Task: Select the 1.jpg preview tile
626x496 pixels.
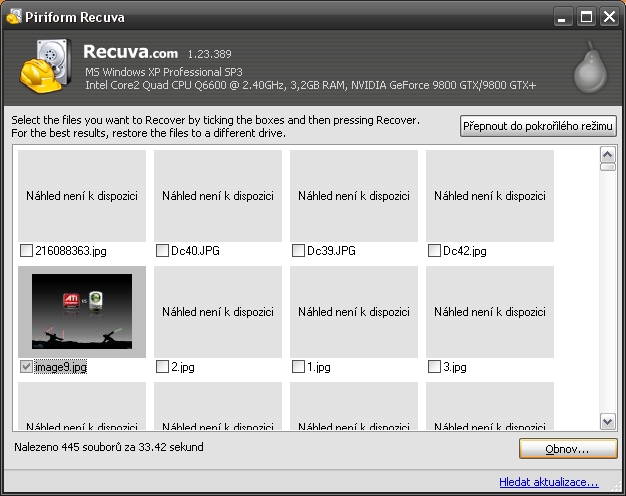Action: point(354,311)
